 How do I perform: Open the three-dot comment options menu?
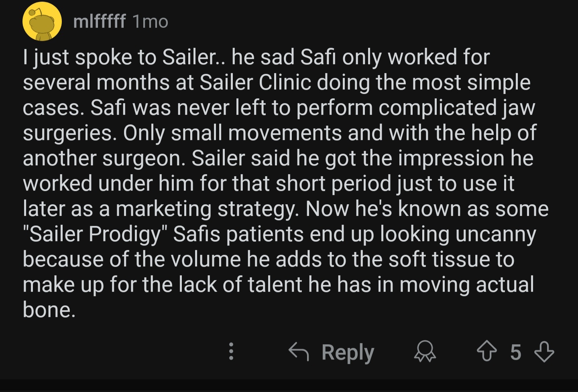point(231,351)
